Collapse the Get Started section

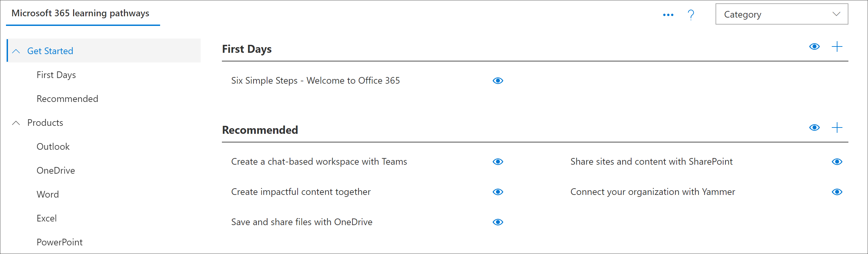pyautogui.click(x=16, y=50)
